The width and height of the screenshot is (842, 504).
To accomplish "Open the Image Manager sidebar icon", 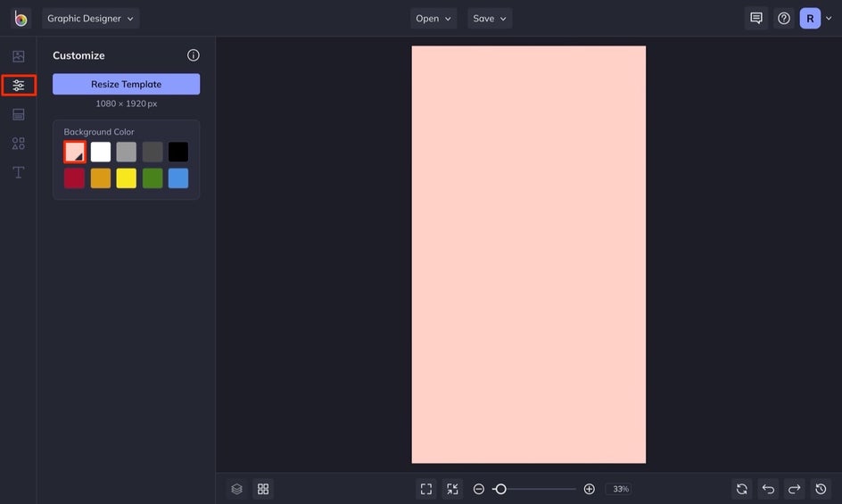I will click(x=18, y=56).
